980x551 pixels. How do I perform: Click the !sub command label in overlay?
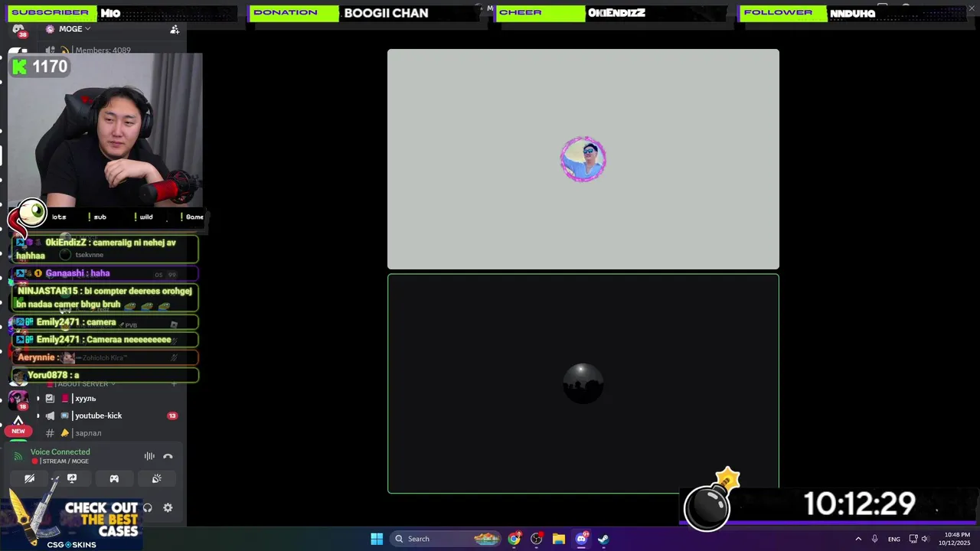97,217
